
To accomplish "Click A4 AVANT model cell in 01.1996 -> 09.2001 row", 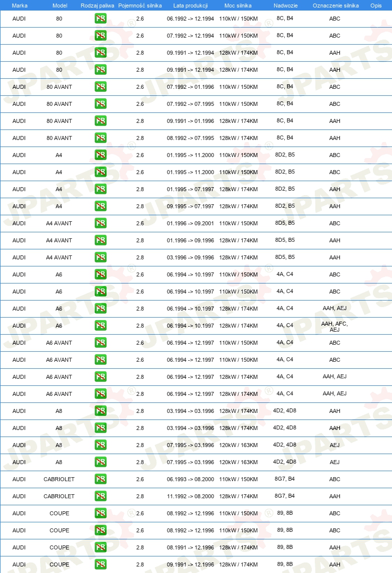I will (x=59, y=223).
